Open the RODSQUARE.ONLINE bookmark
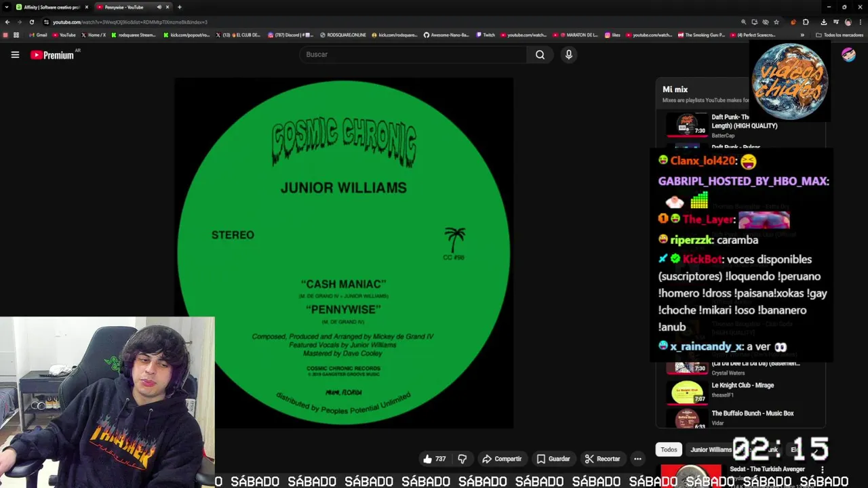This screenshot has width=868, height=488. 342,35
